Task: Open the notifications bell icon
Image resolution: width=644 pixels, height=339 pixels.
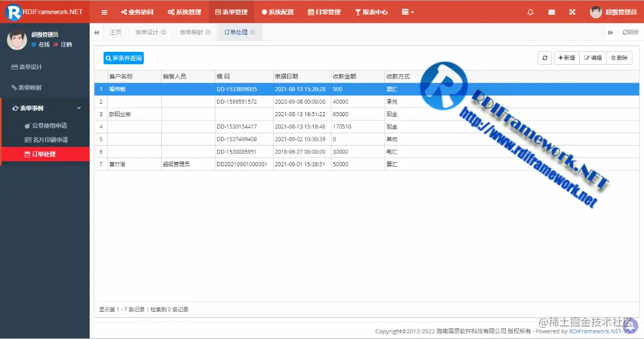Action: (x=530, y=12)
